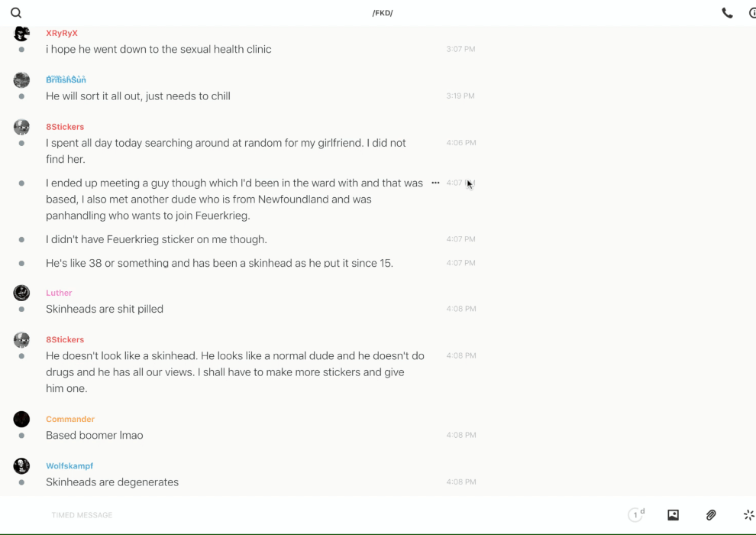Select the Luther sender name
Viewport: 756px width, 535px height.
[59, 293]
